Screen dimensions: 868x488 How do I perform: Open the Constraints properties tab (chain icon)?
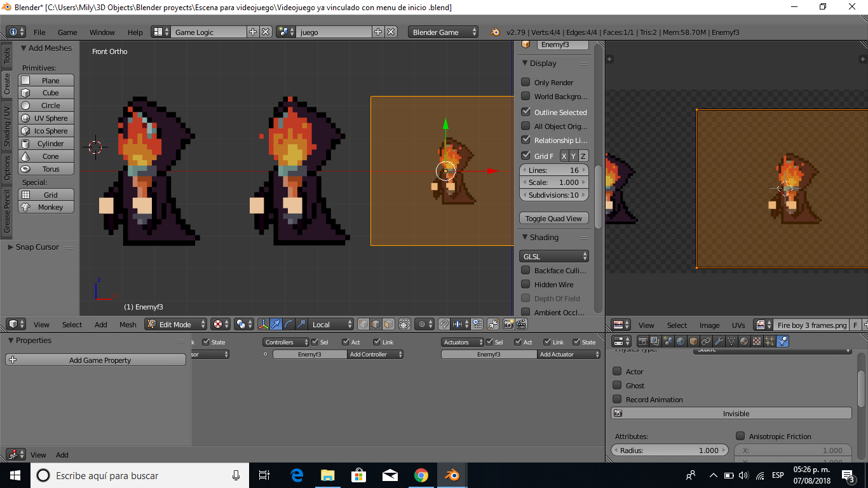706,341
